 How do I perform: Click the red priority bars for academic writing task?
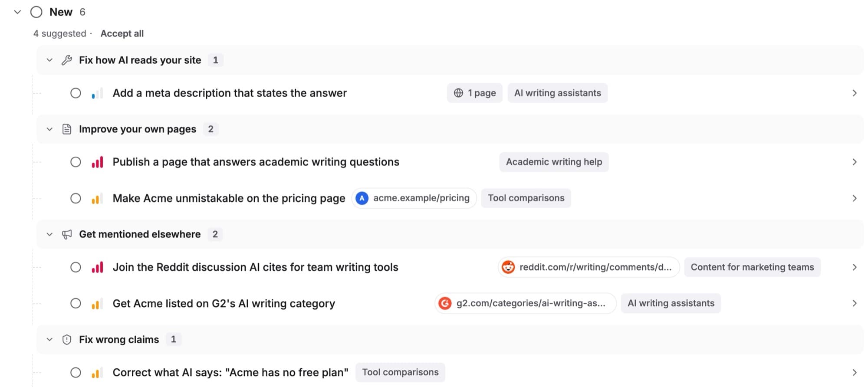coord(97,162)
